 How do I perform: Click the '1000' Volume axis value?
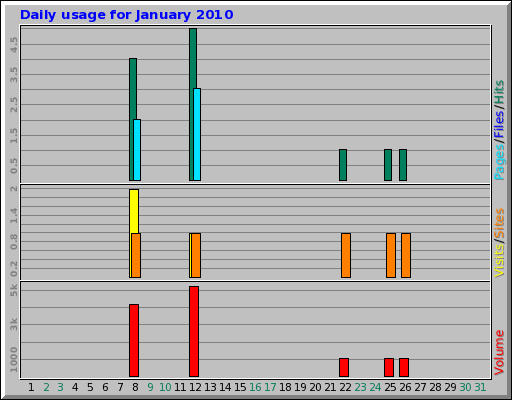pyautogui.click(x=14, y=360)
